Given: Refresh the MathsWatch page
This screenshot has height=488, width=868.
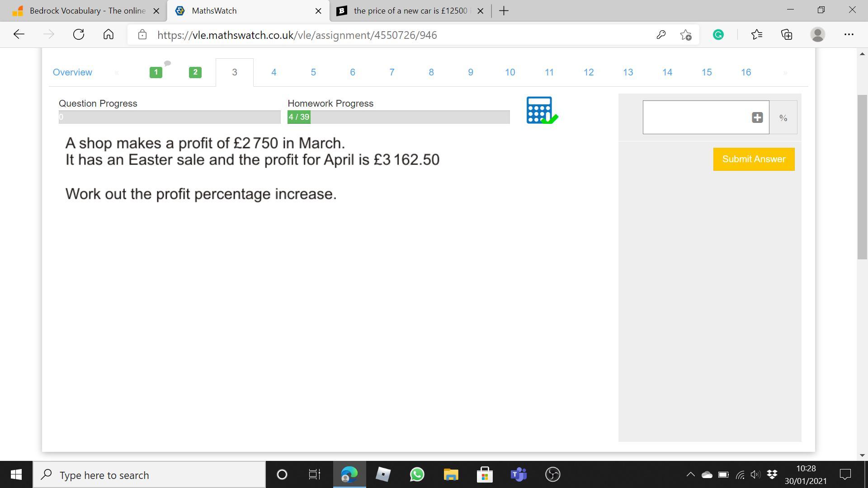Looking at the screenshot, I should pos(79,35).
